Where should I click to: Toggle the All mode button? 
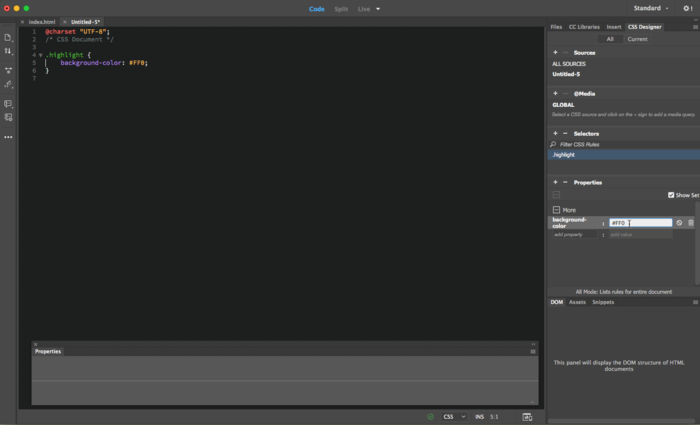[x=609, y=38]
